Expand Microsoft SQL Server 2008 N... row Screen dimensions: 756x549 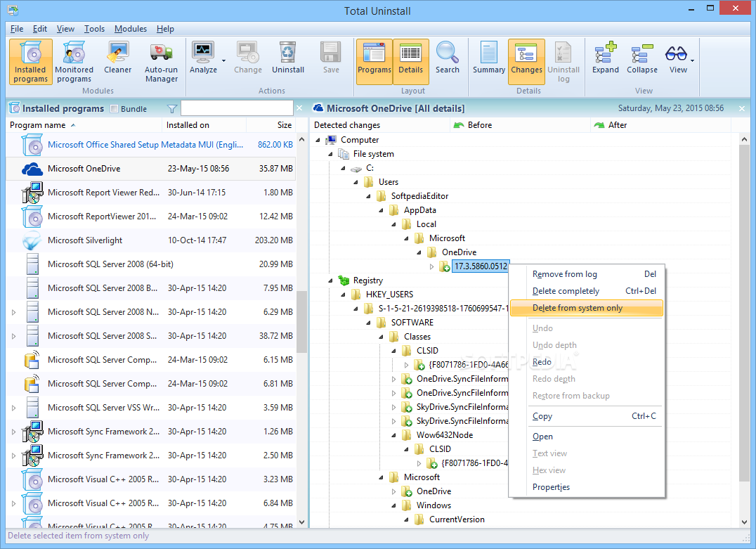(x=13, y=312)
